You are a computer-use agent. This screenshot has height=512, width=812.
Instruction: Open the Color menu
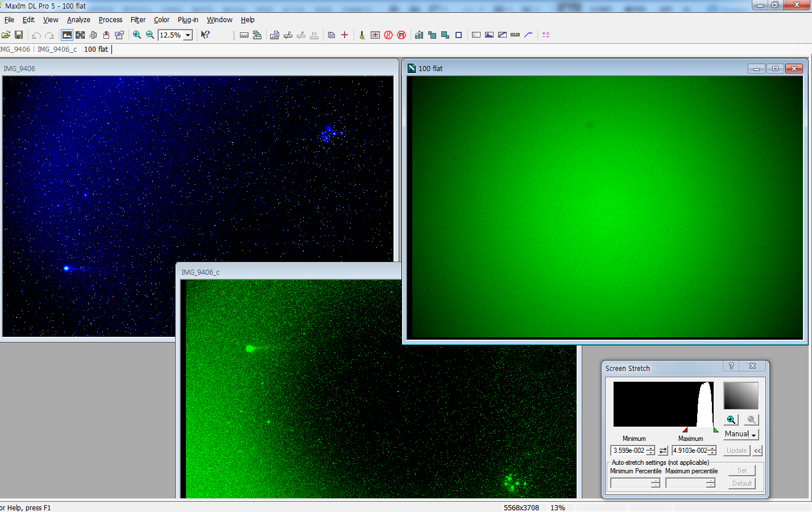pyautogui.click(x=161, y=20)
